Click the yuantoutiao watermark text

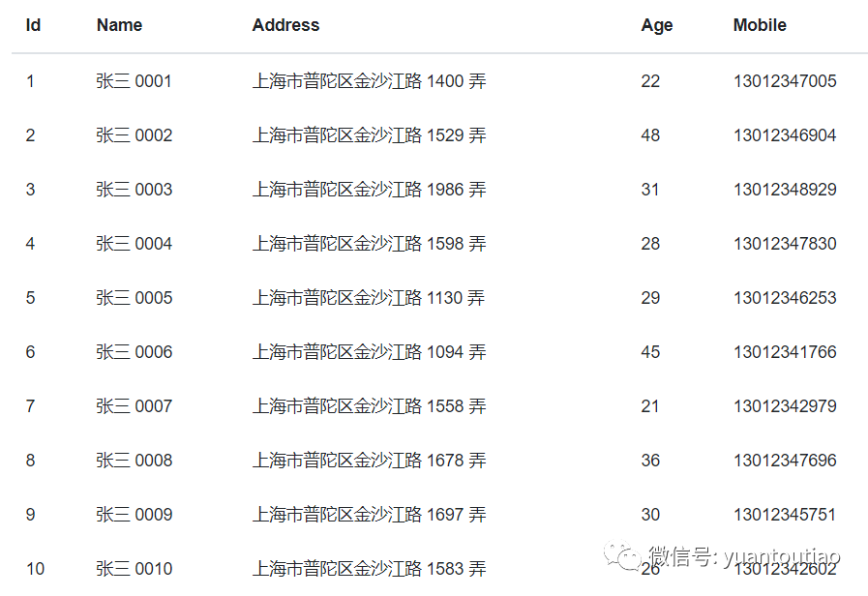click(782, 557)
